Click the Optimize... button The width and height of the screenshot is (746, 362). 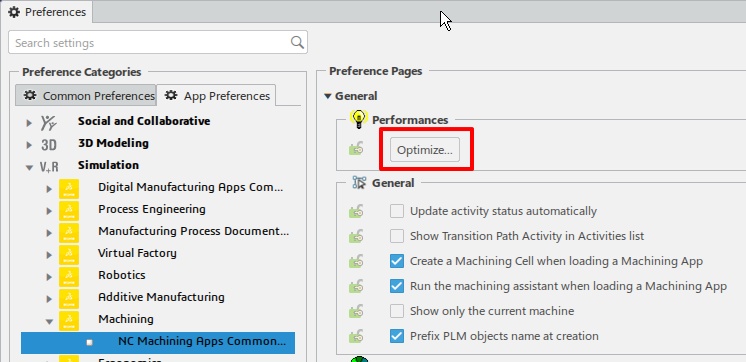(425, 150)
